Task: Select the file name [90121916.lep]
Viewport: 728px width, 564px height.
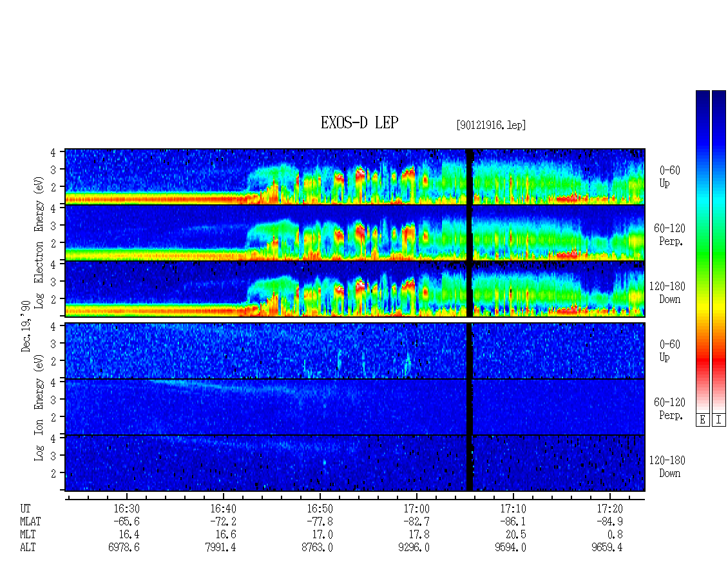Action: point(491,125)
